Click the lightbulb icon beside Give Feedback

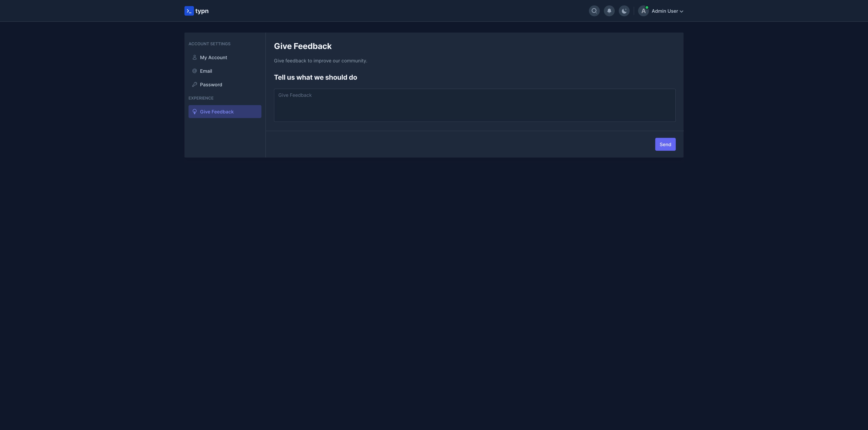[194, 112]
